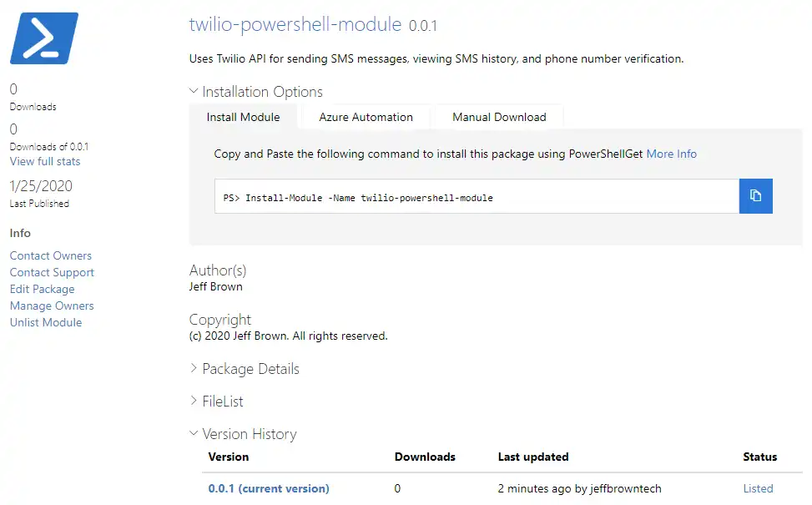812x505 pixels.
Task: Collapse the Installation Options chevron
Action: [x=194, y=91]
